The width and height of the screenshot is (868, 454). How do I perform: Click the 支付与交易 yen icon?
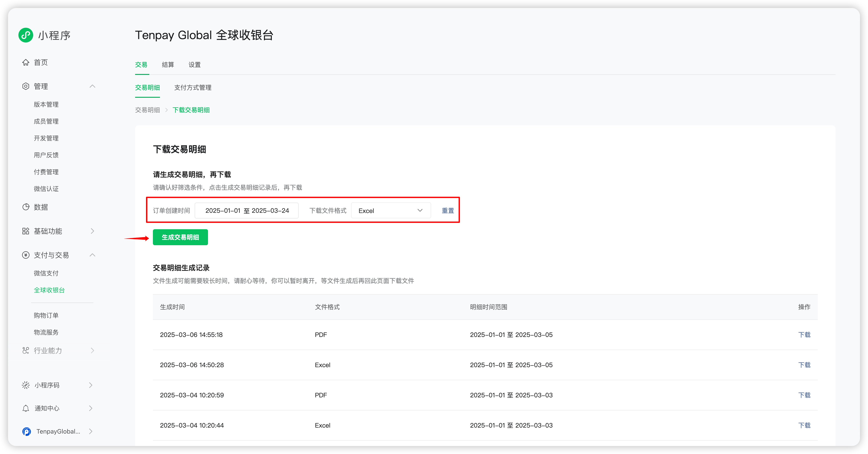(26, 255)
